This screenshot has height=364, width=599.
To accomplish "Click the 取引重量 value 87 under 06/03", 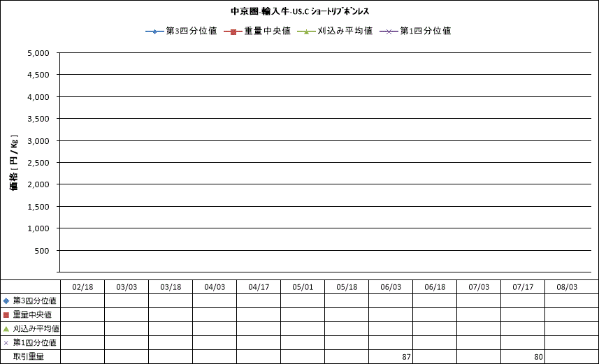I will pyautogui.click(x=407, y=357).
